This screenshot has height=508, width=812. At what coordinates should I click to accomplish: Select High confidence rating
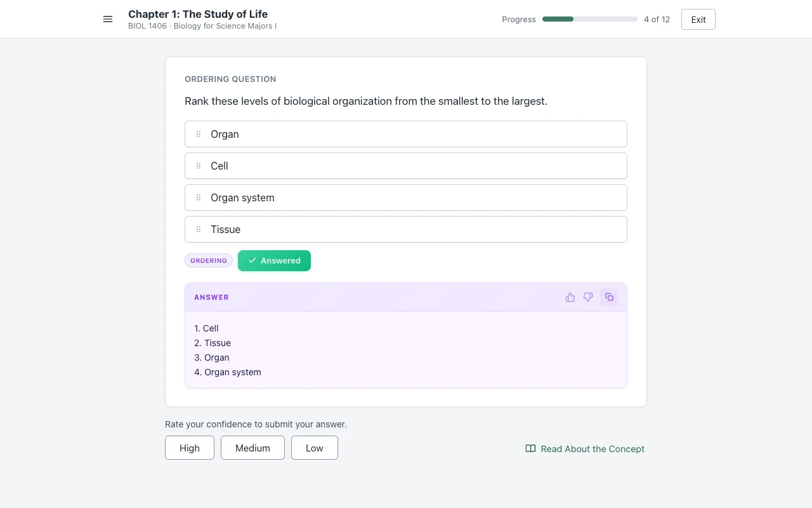190,448
